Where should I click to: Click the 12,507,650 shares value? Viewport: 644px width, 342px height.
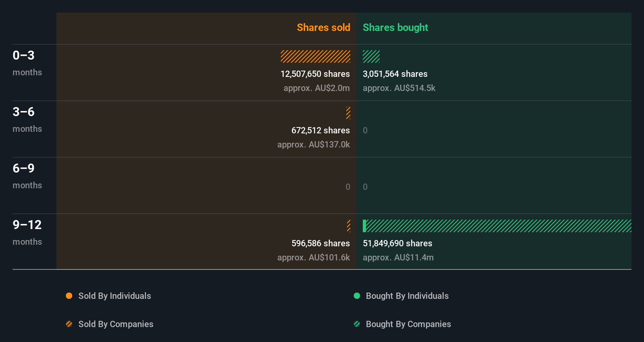(x=315, y=74)
